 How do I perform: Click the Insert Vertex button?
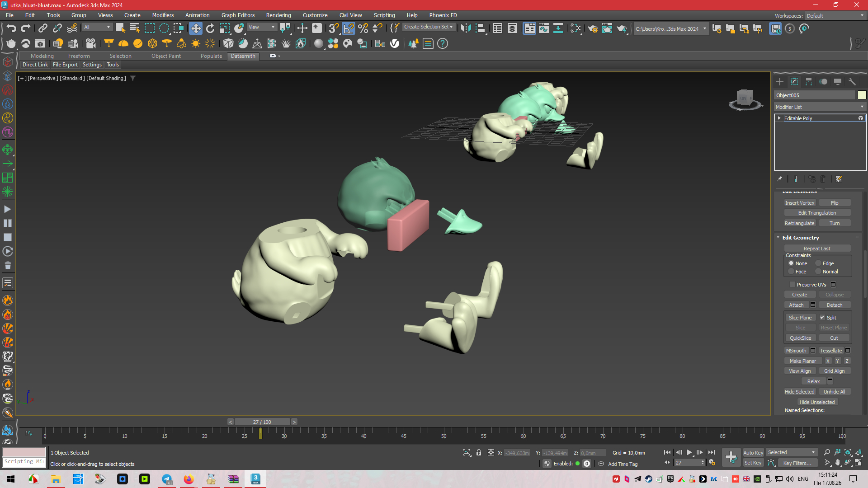click(x=800, y=203)
